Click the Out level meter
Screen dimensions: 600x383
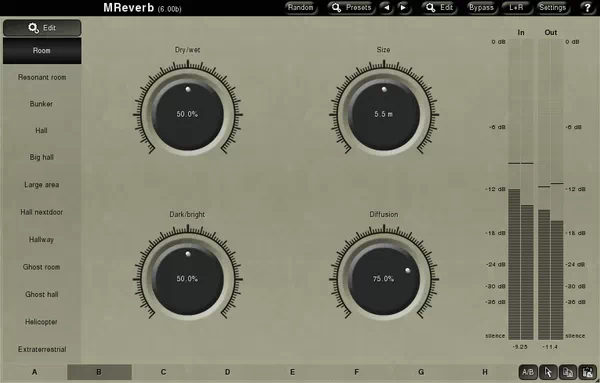click(x=551, y=189)
